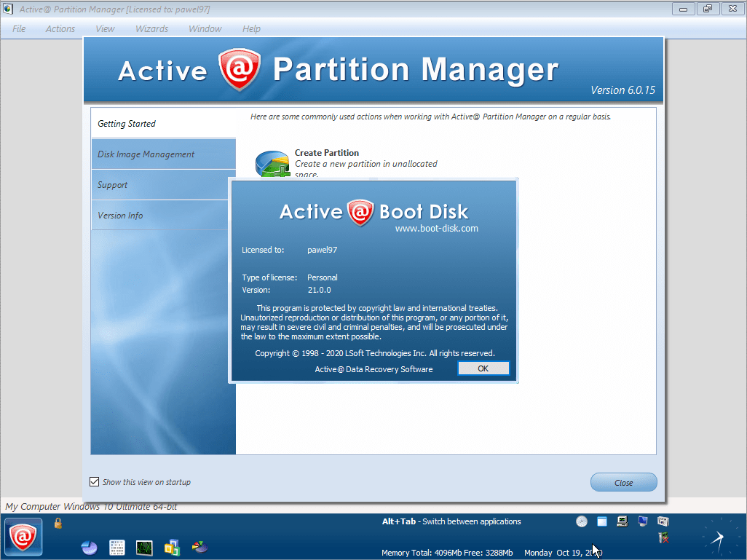The image size is (747, 560).
Task: Click the version value 21.0.0
Action: tap(319, 290)
